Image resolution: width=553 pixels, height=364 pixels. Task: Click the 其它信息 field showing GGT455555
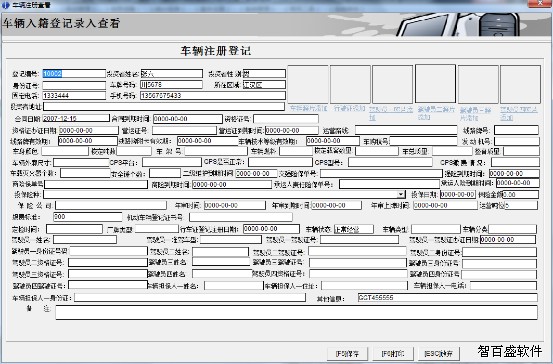click(448, 297)
